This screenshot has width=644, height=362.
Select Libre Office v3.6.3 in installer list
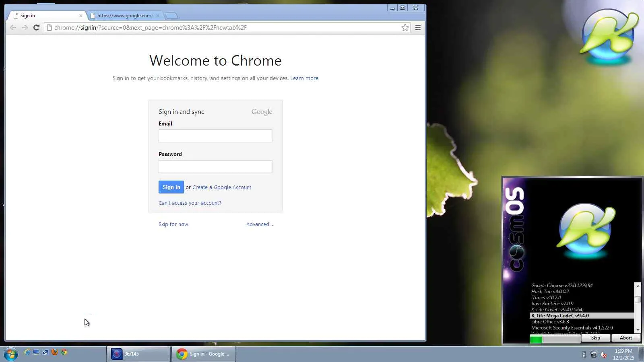coord(550,322)
